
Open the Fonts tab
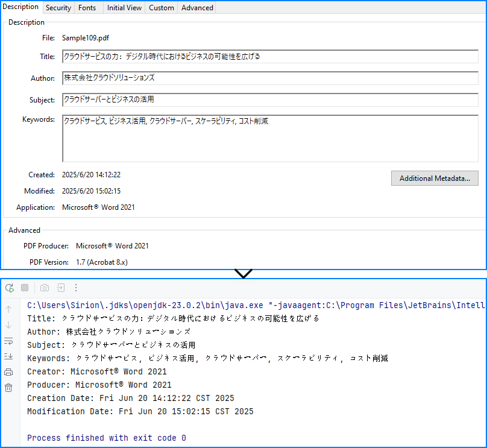87,7
